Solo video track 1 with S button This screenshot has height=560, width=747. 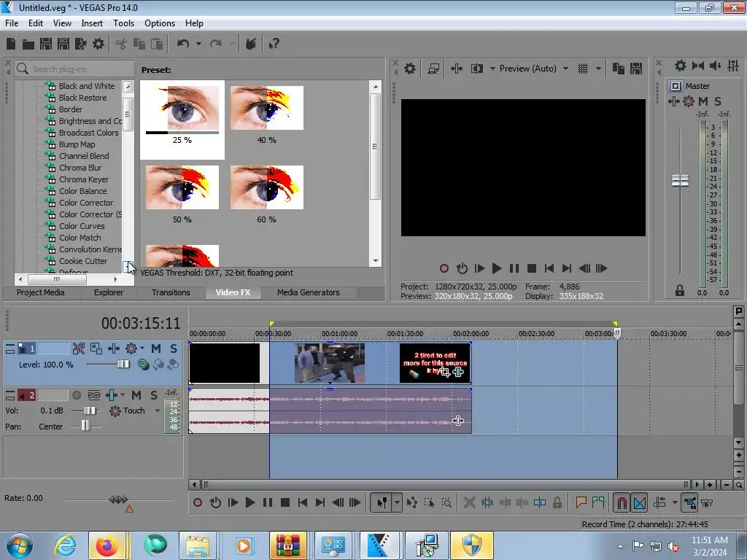(174, 349)
